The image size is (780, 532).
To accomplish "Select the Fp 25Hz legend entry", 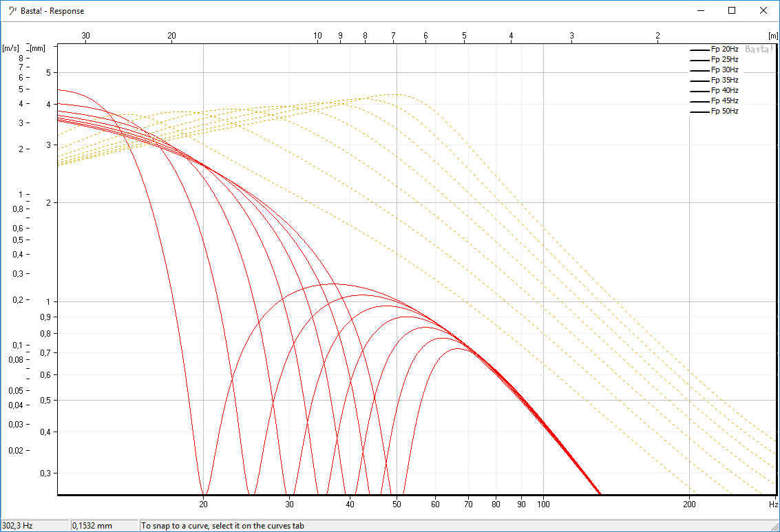I will point(715,60).
